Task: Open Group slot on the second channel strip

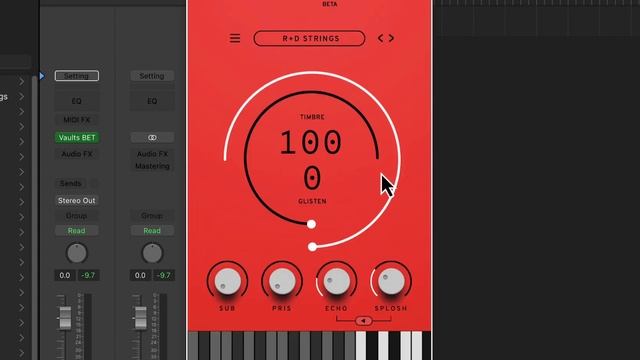Action: tap(152, 216)
